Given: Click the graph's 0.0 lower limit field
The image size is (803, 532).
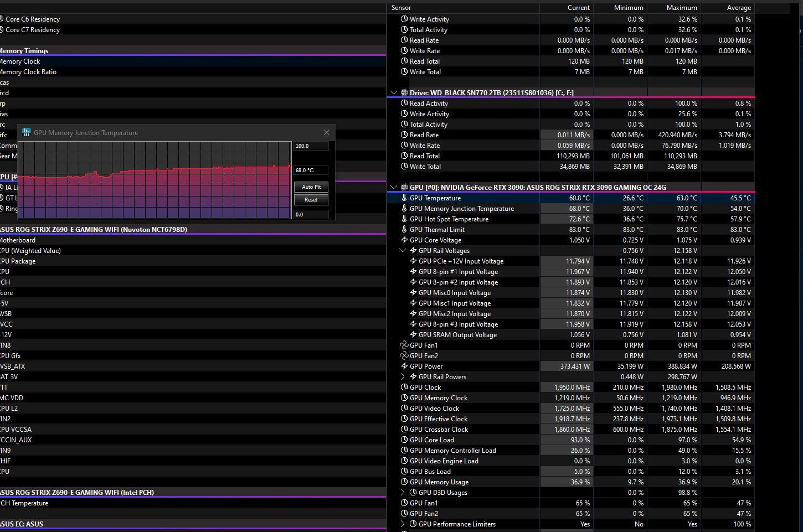Looking at the screenshot, I should [311, 215].
